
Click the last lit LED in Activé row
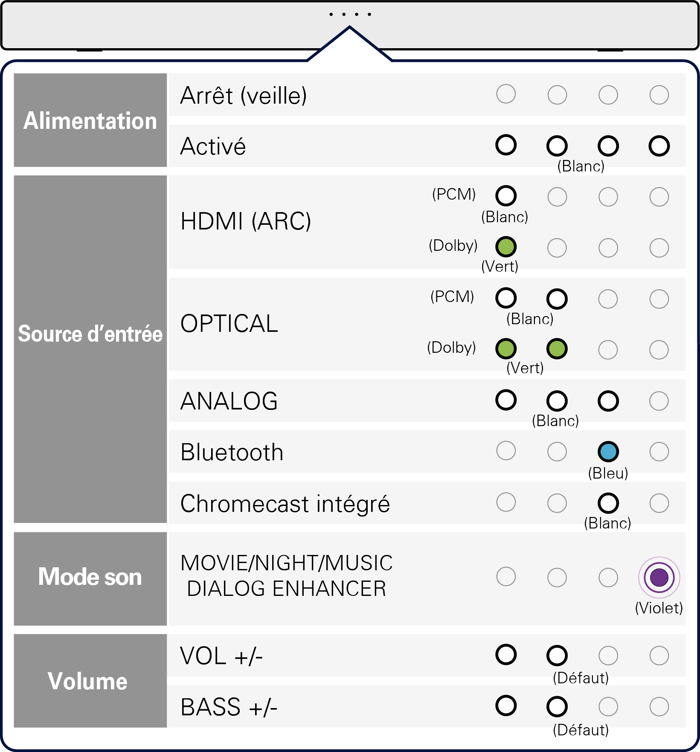[659, 146]
